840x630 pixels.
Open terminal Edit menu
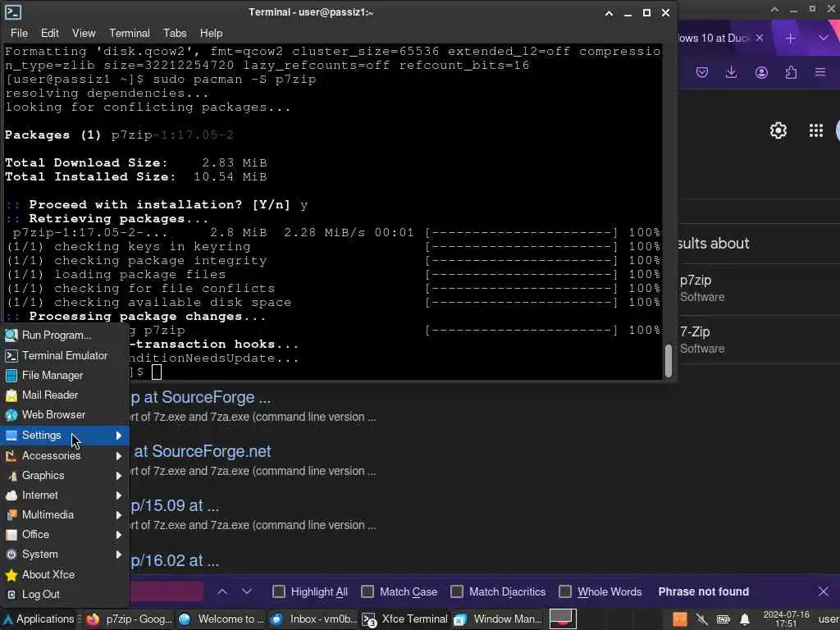(50, 33)
